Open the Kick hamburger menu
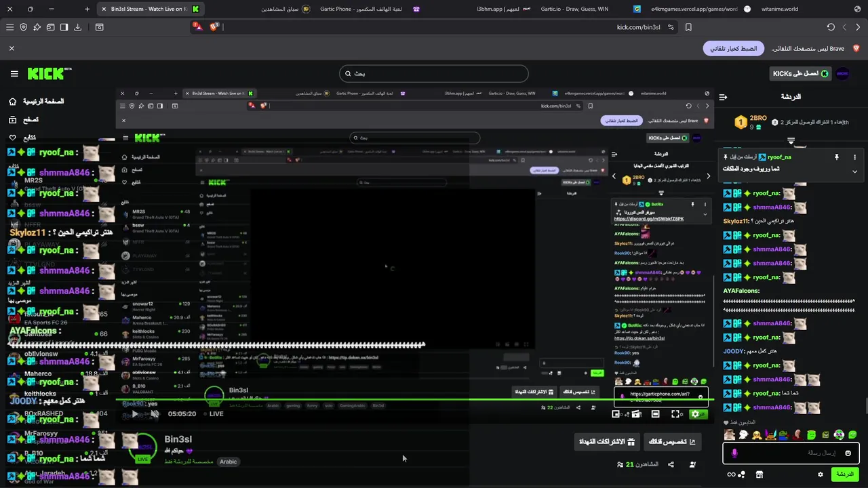Image resolution: width=868 pixels, height=488 pixels. click(x=14, y=74)
